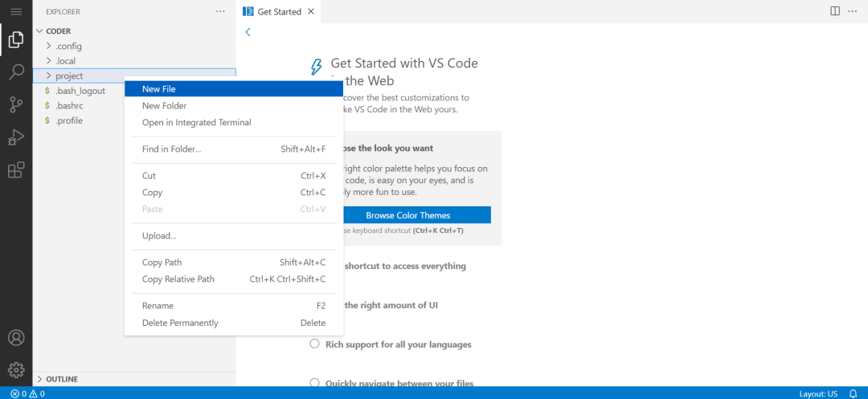Open notifications bell in status bar
Image resolution: width=868 pixels, height=399 pixels.
(x=853, y=393)
